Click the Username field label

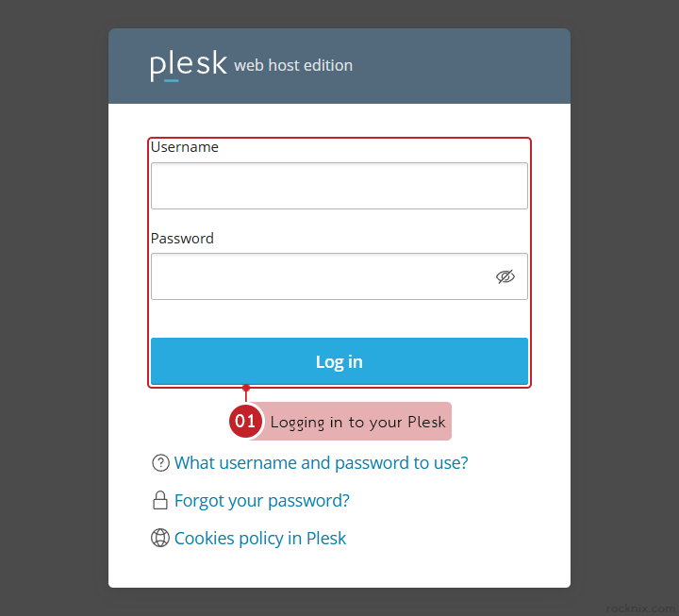pyautogui.click(x=185, y=147)
